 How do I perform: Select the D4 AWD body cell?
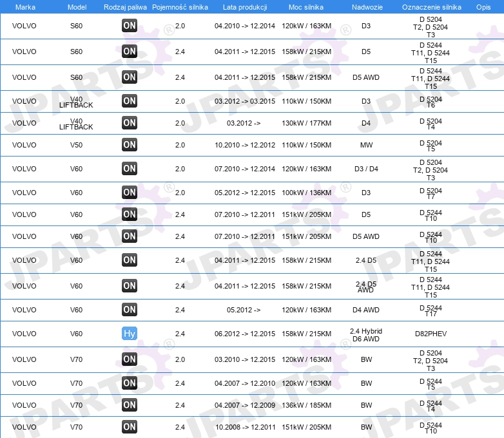point(366,310)
